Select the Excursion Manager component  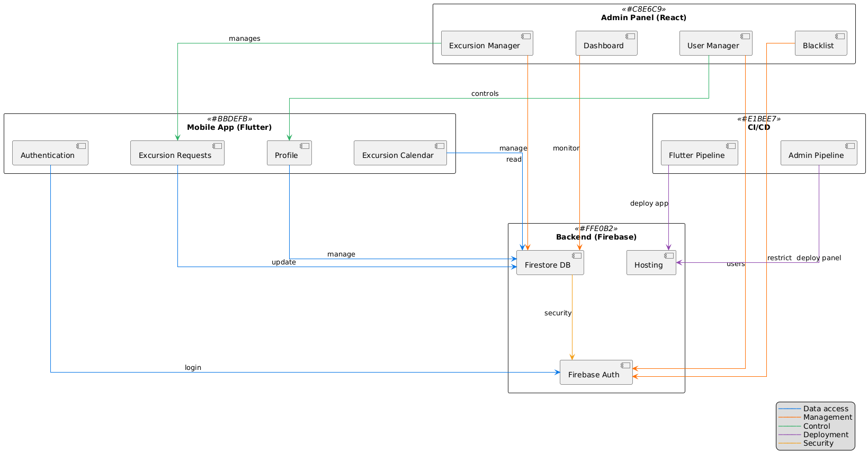[x=487, y=43]
